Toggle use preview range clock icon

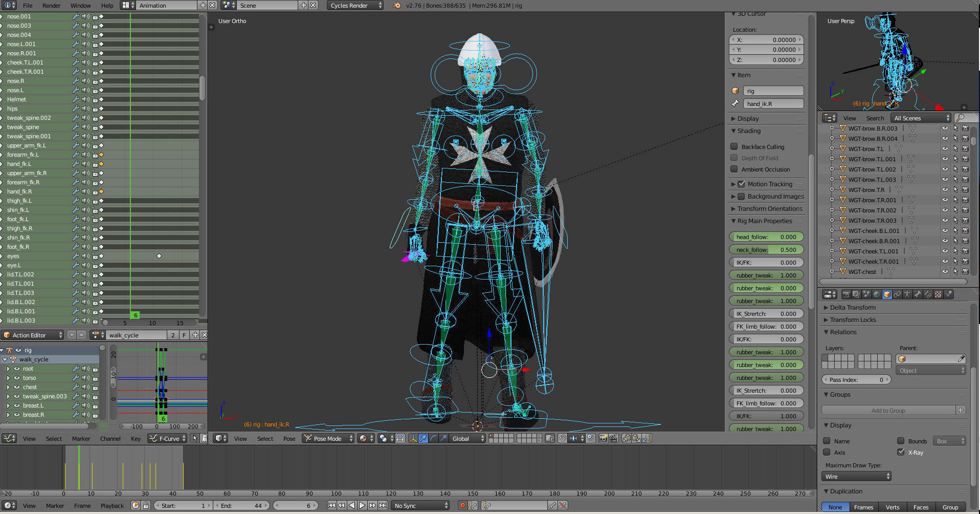tap(136, 505)
